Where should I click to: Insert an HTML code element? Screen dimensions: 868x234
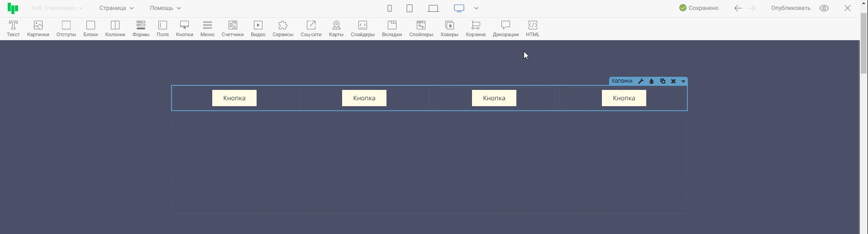(533, 28)
